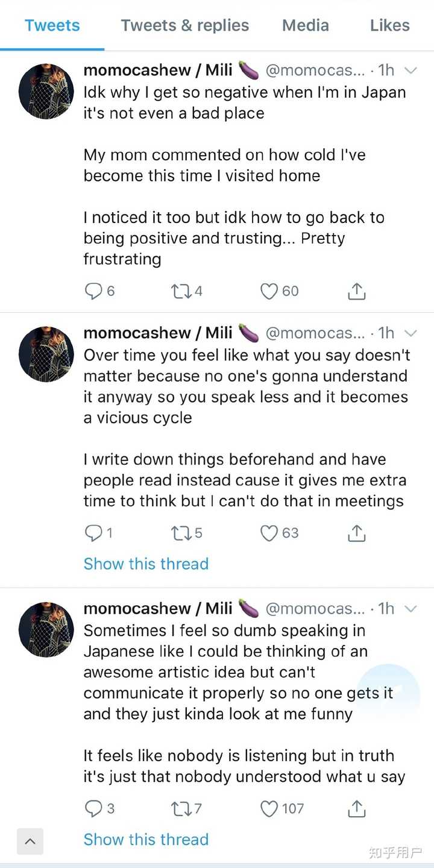Reply to the vicious cycle tweet
Viewport: 434px width, 868px height.
(x=93, y=533)
